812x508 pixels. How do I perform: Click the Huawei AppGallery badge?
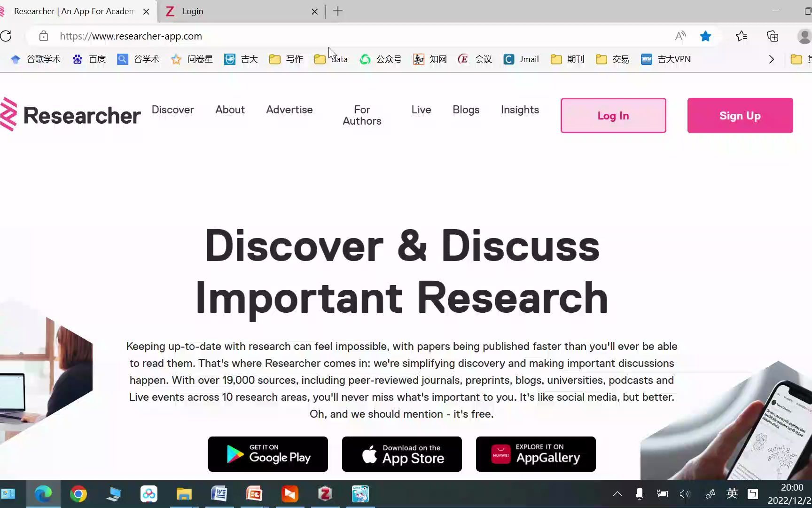536,454
